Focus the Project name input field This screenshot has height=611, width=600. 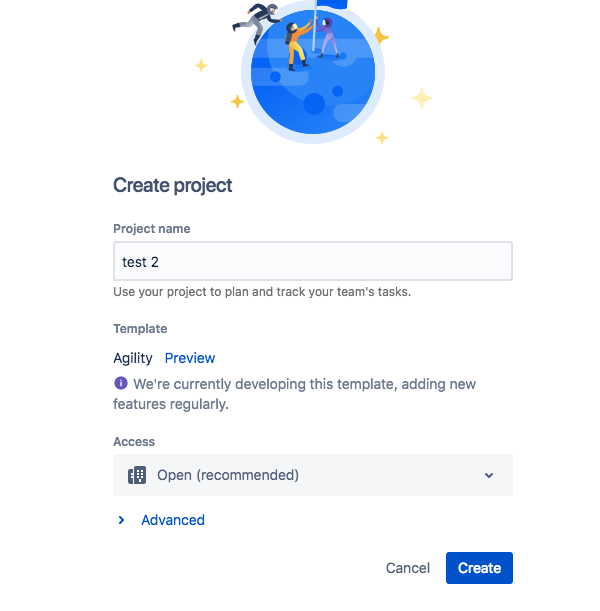(312, 262)
